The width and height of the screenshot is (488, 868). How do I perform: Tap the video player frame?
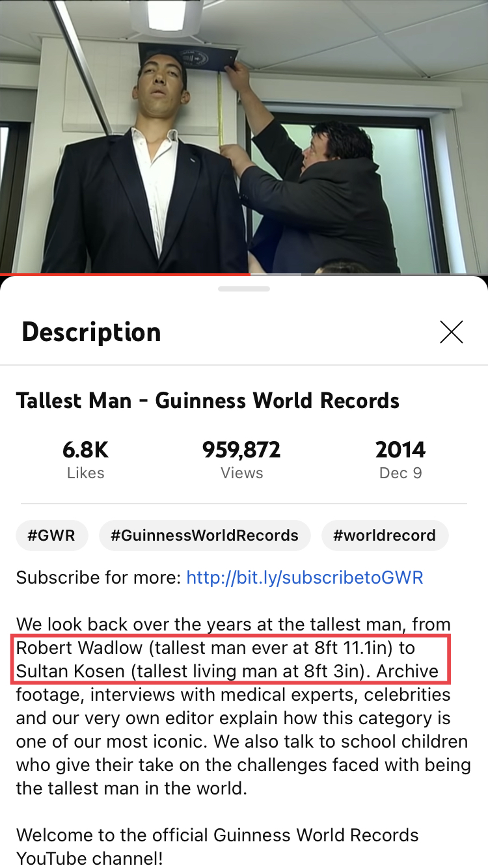[244, 137]
